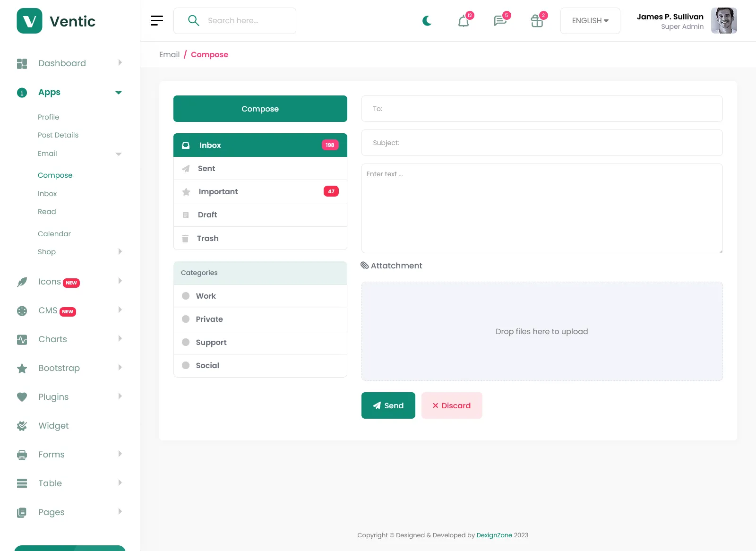Click the Charts waveform icon
This screenshot has height=551, width=756.
22,340
